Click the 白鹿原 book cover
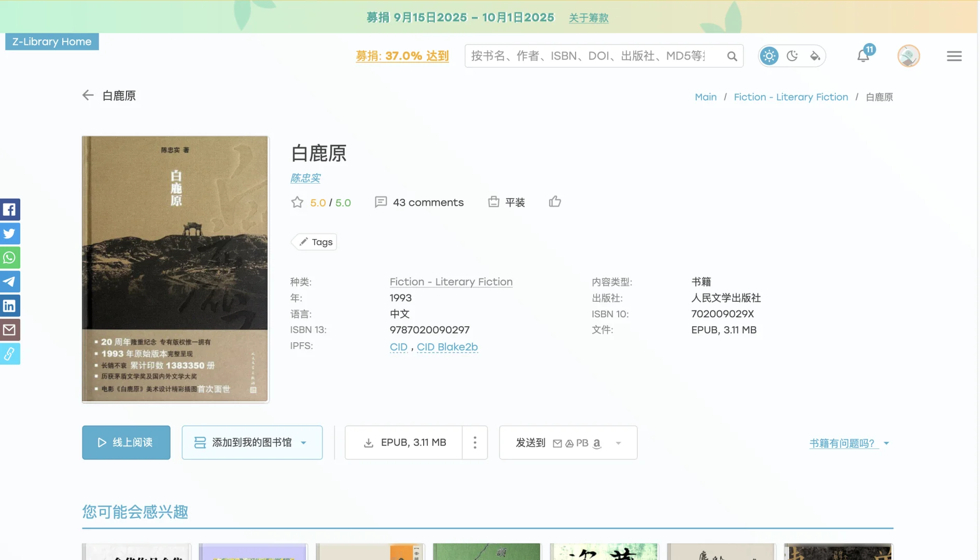Viewport: 980px width, 560px height. point(175,269)
